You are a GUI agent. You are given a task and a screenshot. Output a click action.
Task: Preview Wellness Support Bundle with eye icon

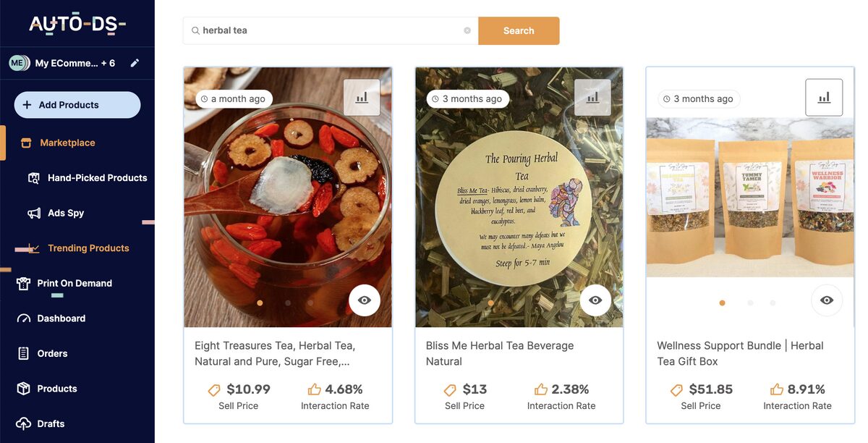[x=827, y=300]
